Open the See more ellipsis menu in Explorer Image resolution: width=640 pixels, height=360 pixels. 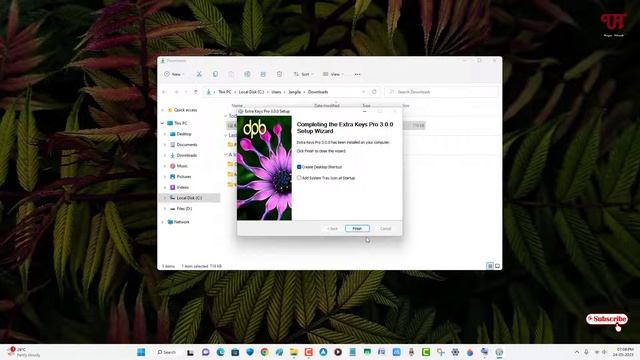(358, 74)
